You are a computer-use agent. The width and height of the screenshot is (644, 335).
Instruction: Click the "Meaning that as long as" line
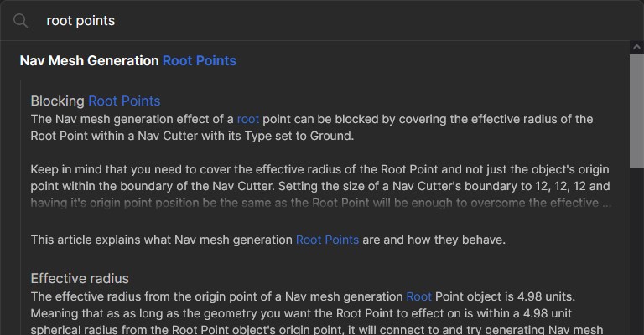(301, 313)
